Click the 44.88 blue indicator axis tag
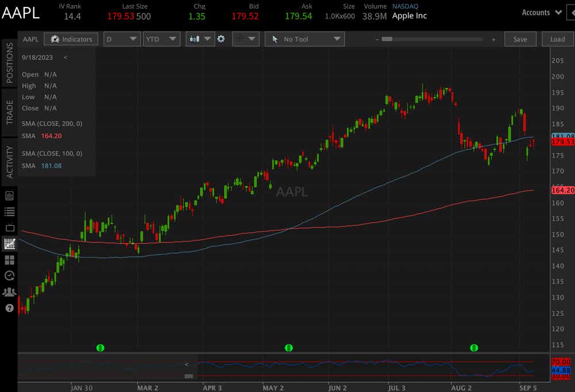575x392 pixels. (x=561, y=370)
